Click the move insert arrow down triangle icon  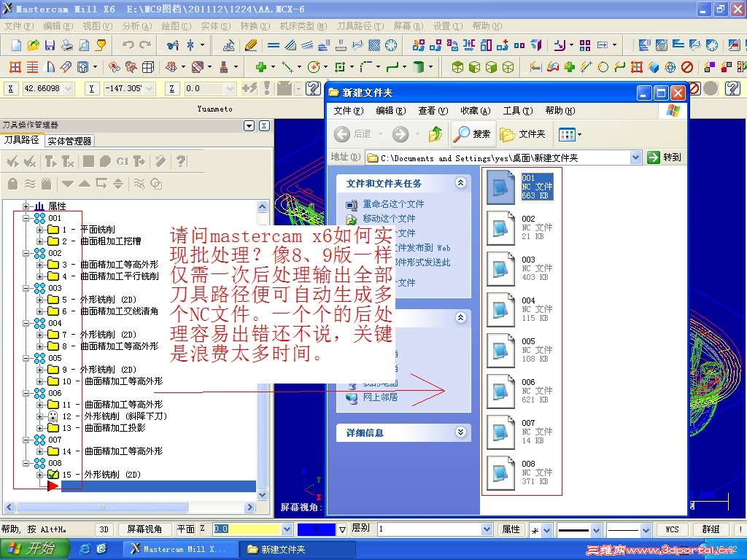(68, 184)
